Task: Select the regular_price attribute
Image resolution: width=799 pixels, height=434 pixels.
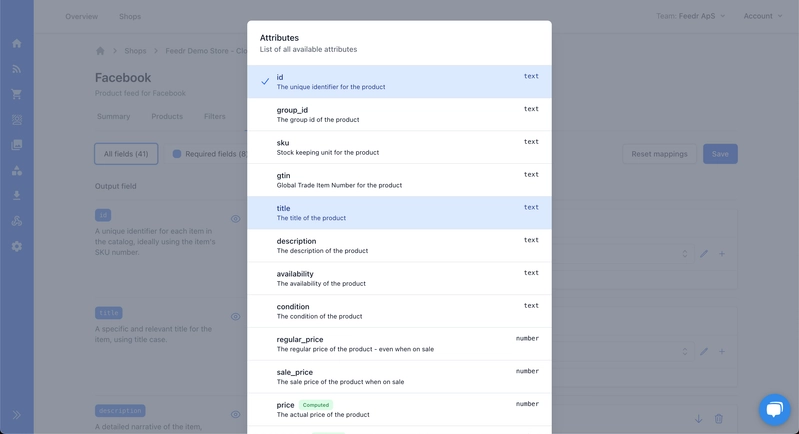Action: tap(400, 344)
